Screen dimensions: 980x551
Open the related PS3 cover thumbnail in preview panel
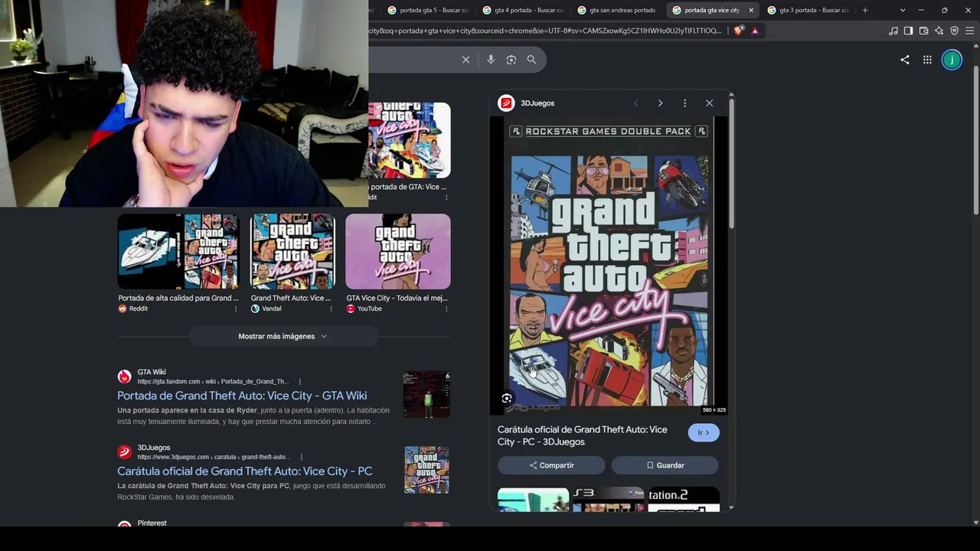609,499
